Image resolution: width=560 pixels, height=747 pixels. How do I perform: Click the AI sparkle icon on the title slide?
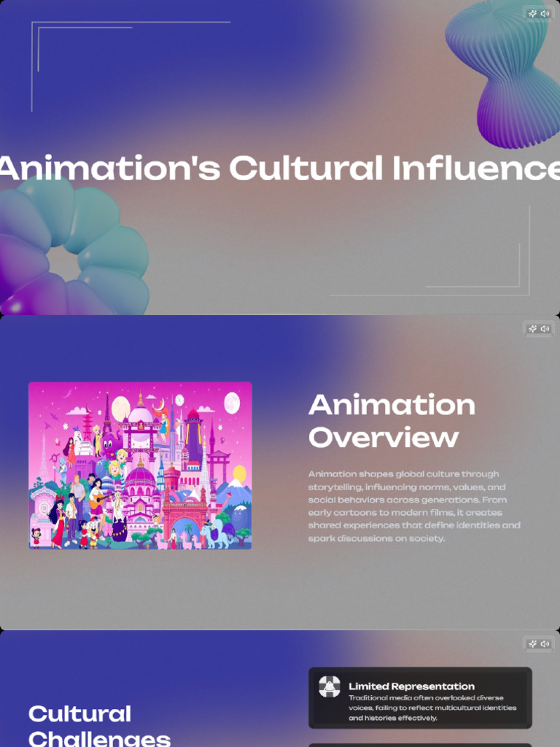[533, 14]
